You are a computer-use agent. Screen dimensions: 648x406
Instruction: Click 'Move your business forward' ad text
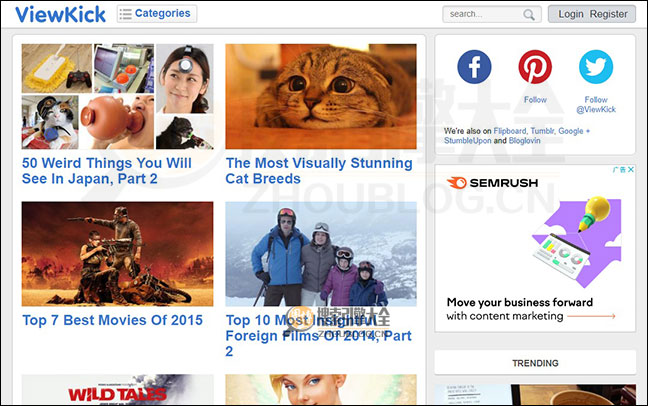519,302
